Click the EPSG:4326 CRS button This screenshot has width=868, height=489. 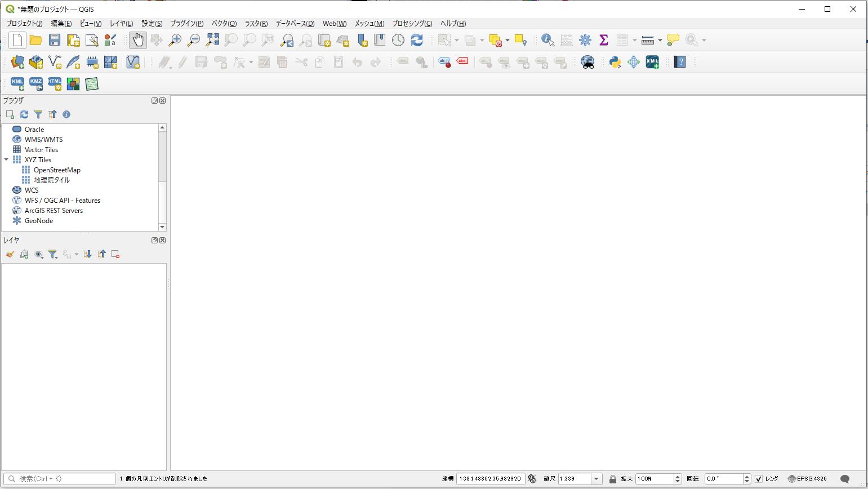807,479
